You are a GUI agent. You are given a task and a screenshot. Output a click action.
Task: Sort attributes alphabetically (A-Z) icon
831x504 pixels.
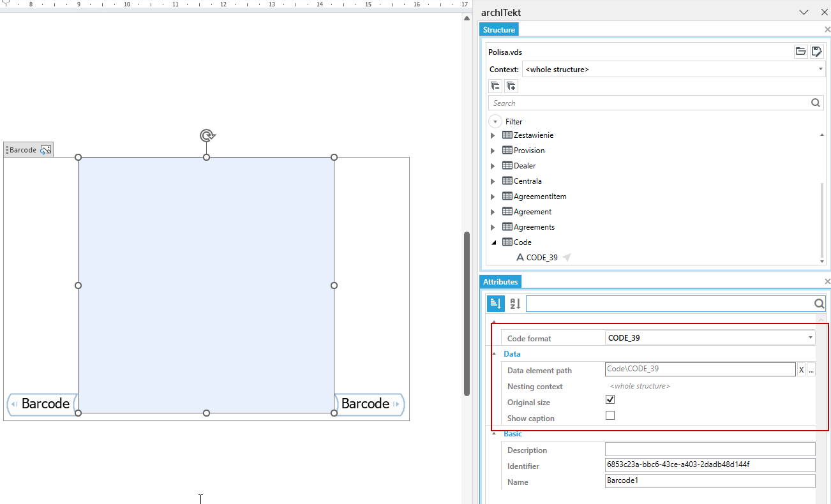[x=515, y=304]
